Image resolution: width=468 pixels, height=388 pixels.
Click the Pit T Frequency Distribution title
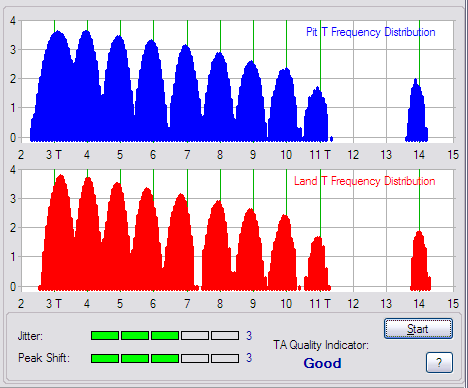coord(371,32)
